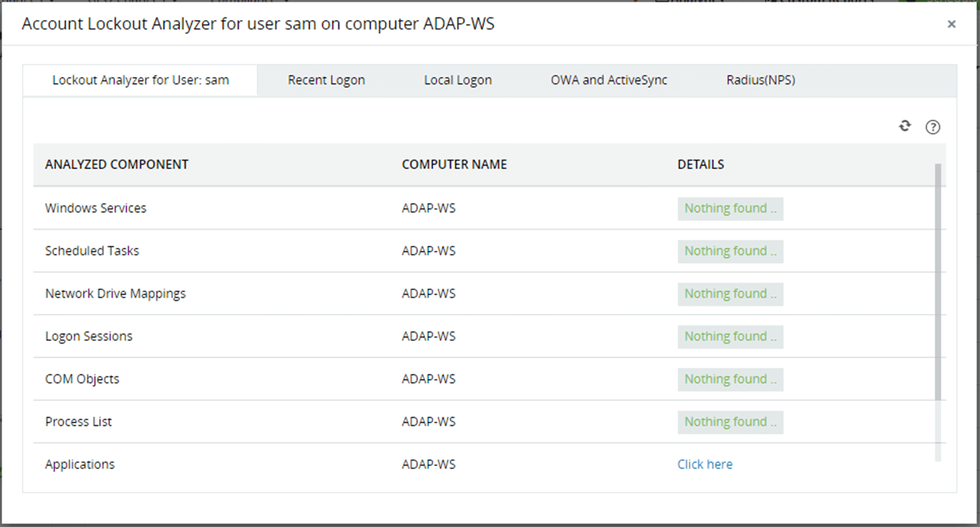The image size is (980, 527).
Task: Click the Computer Name column header
Action: [454, 164]
